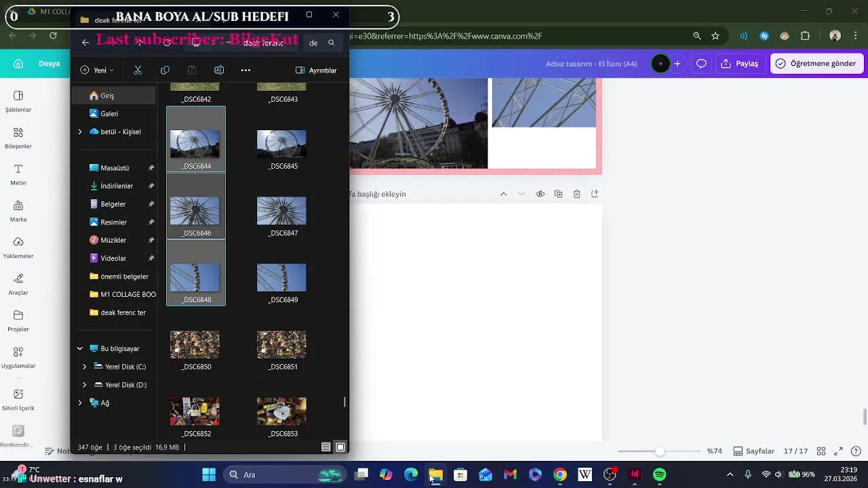Open the Canva Araçlar panel

[18, 284]
